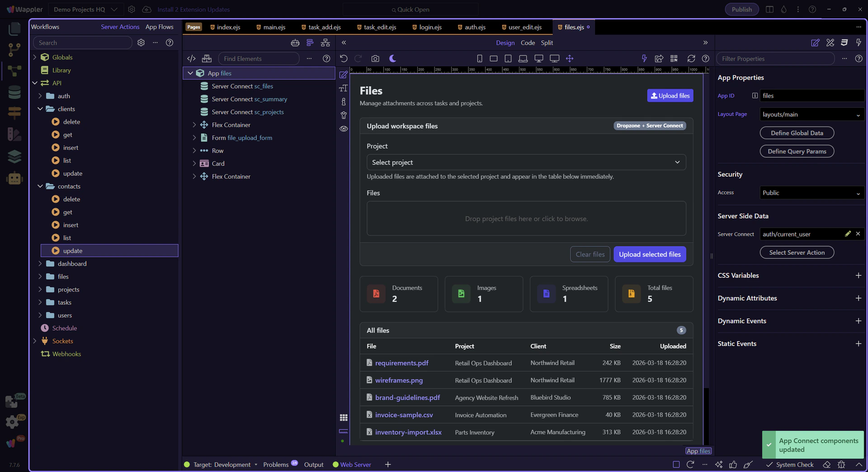Click the Upload selected files button
Screen dimensions: 868x472
(x=649, y=254)
